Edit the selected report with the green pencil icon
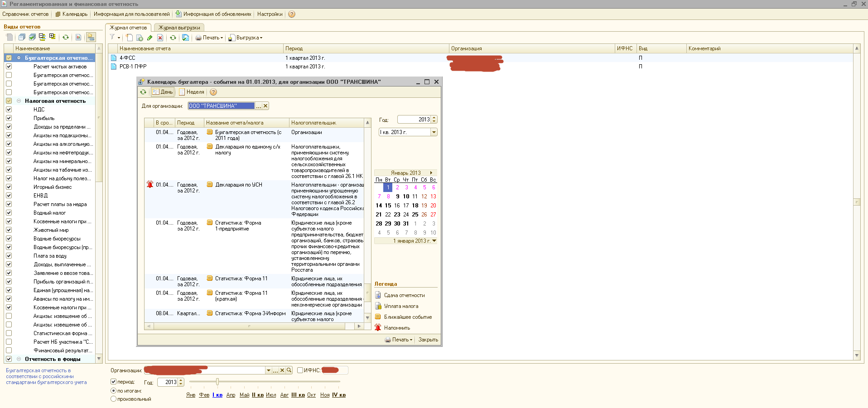 click(x=149, y=38)
